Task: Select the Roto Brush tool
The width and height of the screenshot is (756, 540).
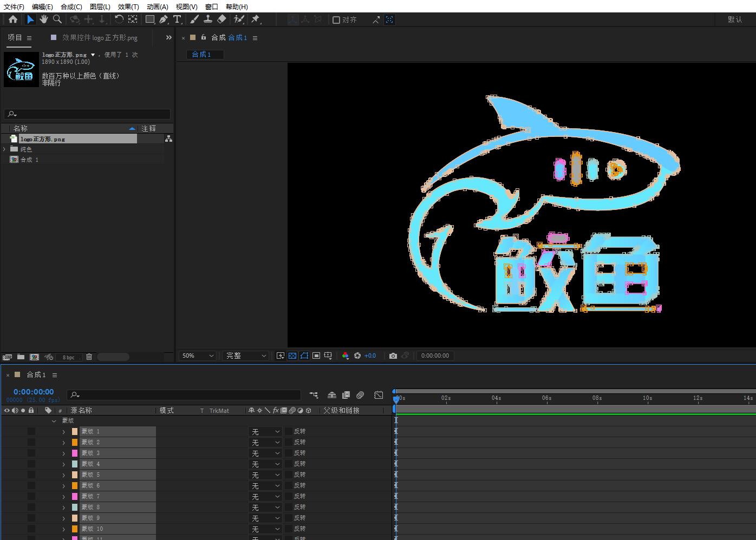Action: 239,19
